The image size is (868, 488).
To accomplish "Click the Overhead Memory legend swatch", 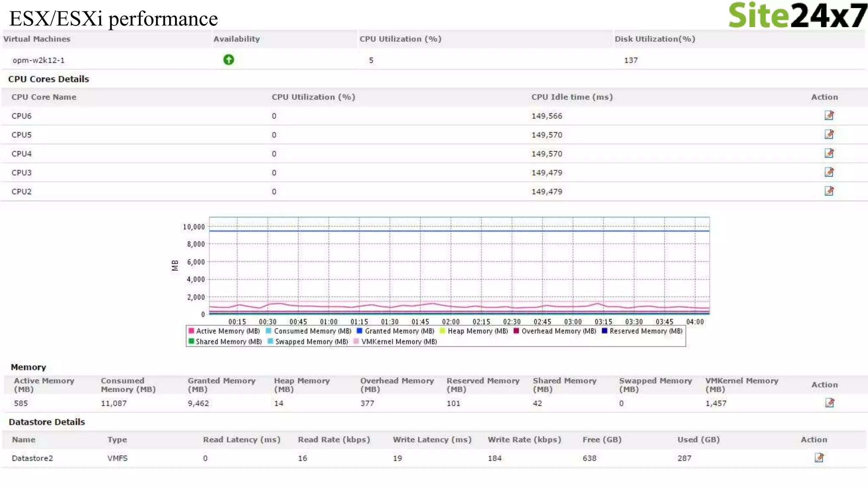I will [516, 331].
